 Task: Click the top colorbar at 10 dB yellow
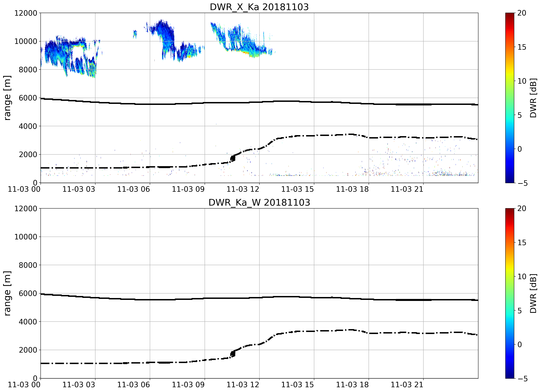[510, 81]
